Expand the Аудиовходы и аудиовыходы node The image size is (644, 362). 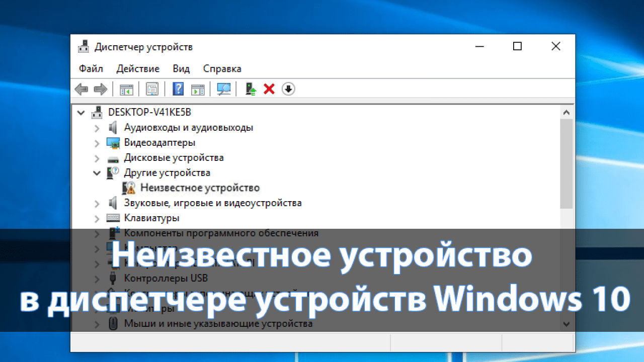[x=97, y=128]
